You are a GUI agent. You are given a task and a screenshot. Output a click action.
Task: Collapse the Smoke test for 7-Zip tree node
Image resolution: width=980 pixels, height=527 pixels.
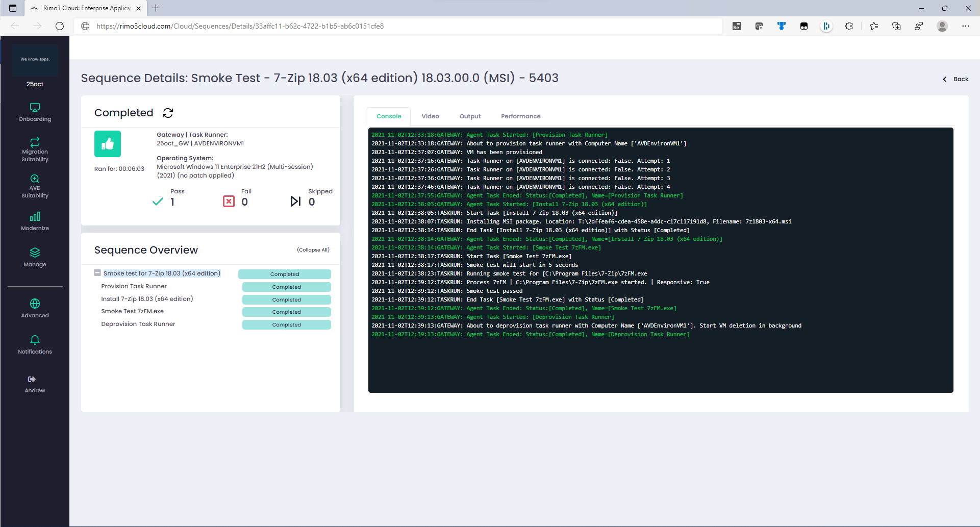[97, 273]
